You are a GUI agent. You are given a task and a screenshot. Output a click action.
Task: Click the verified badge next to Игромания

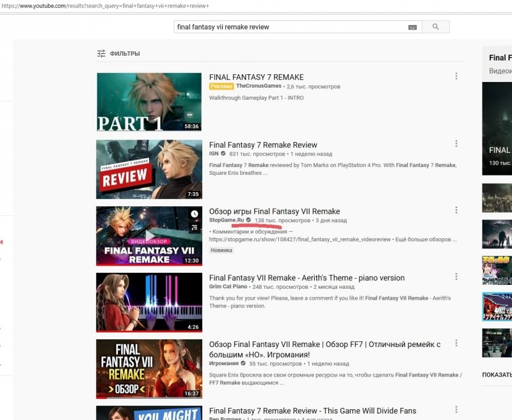[x=243, y=363]
